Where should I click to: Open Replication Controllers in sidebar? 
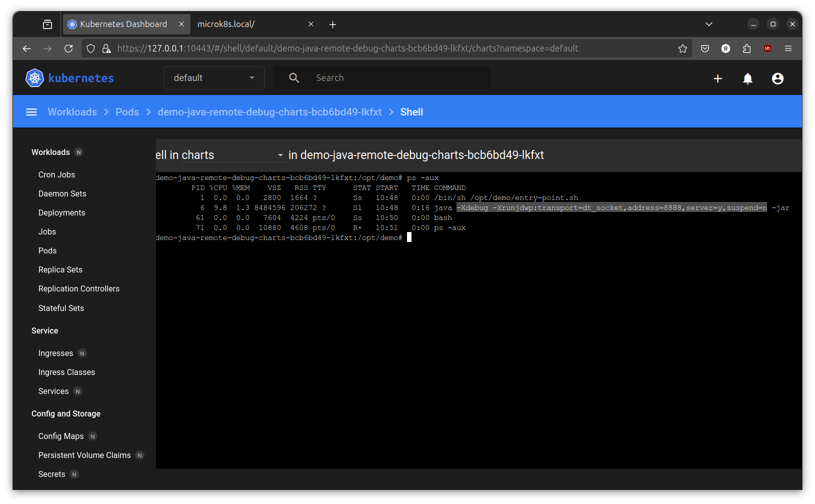(x=79, y=288)
